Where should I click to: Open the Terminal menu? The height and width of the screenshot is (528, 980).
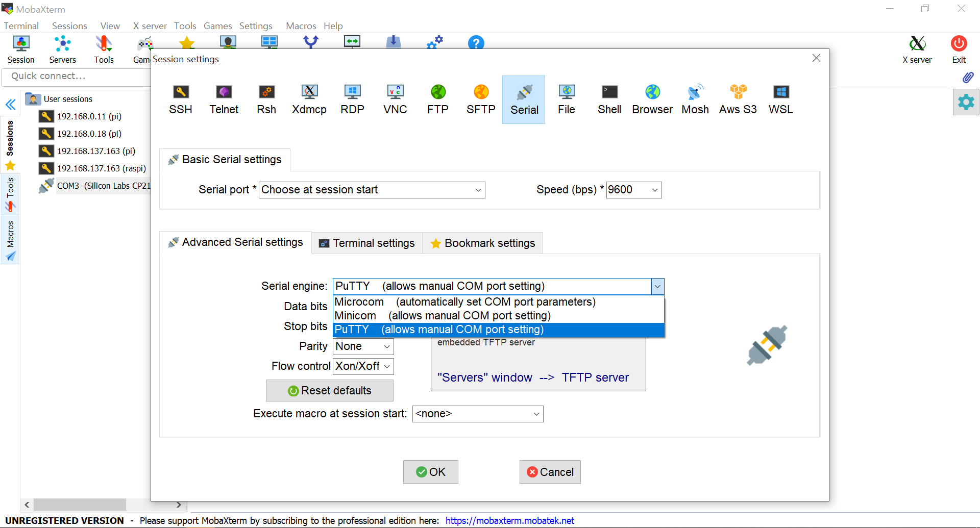click(21, 26)
